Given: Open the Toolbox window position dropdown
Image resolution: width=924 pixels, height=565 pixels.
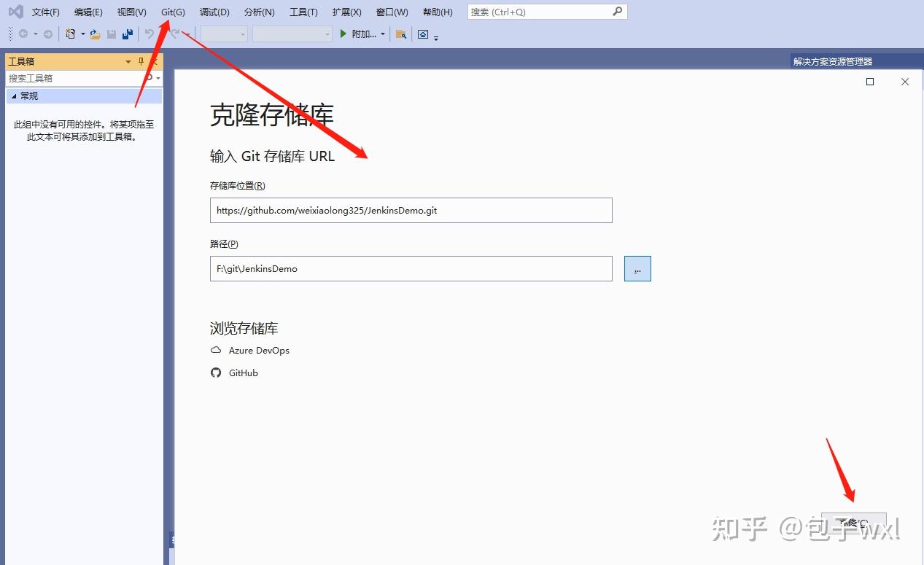Looking at the screenshot, I should 128,61.
